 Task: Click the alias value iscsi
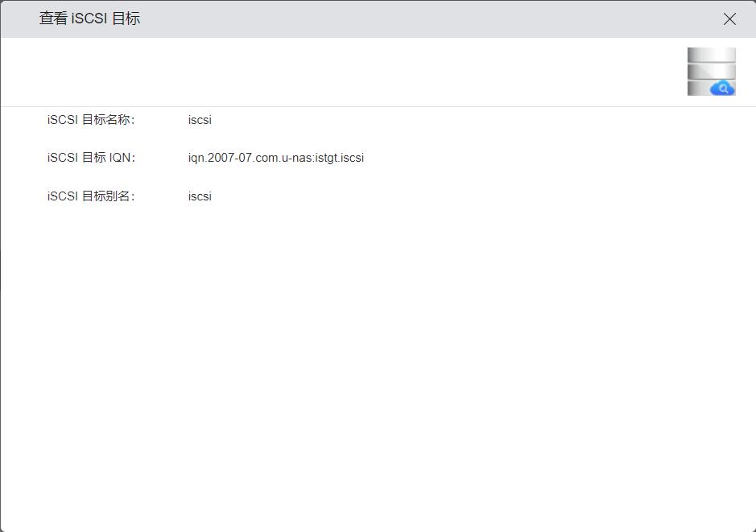(x=200, y=196)
